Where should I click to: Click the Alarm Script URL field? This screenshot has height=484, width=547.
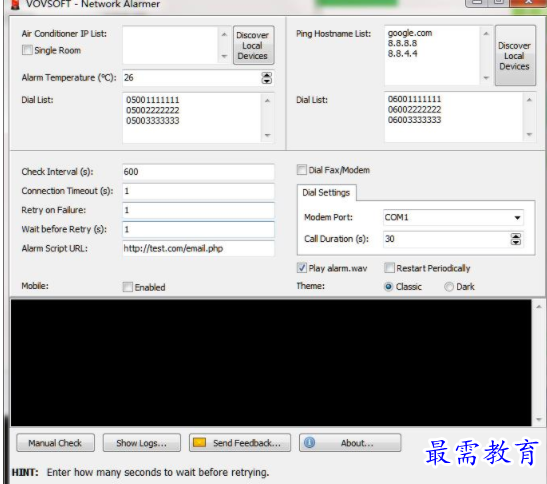198,248
